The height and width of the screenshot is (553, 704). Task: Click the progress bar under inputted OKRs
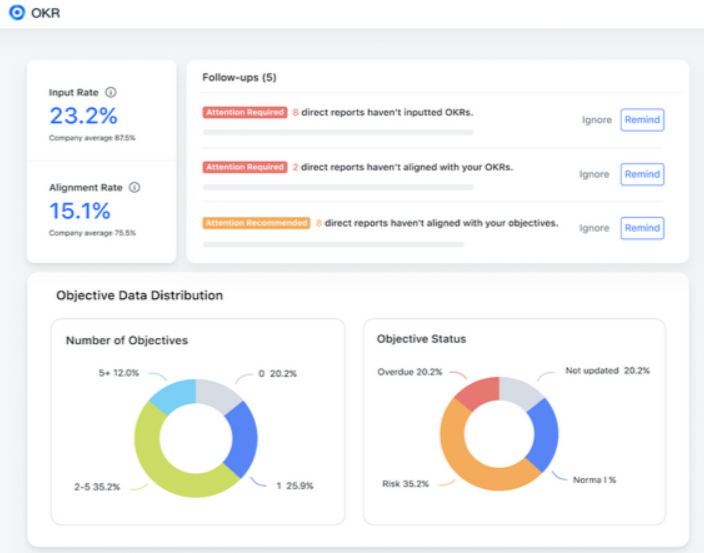coord(338,132)
